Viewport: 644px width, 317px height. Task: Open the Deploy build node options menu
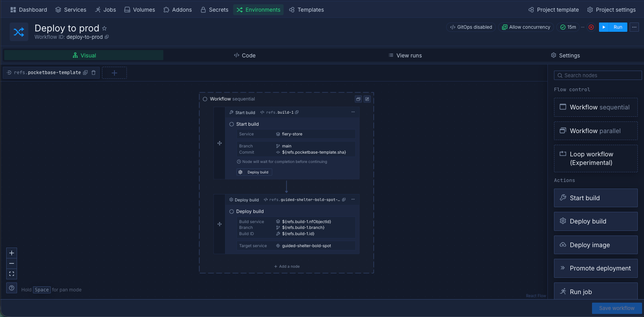[x=353, y=199]
